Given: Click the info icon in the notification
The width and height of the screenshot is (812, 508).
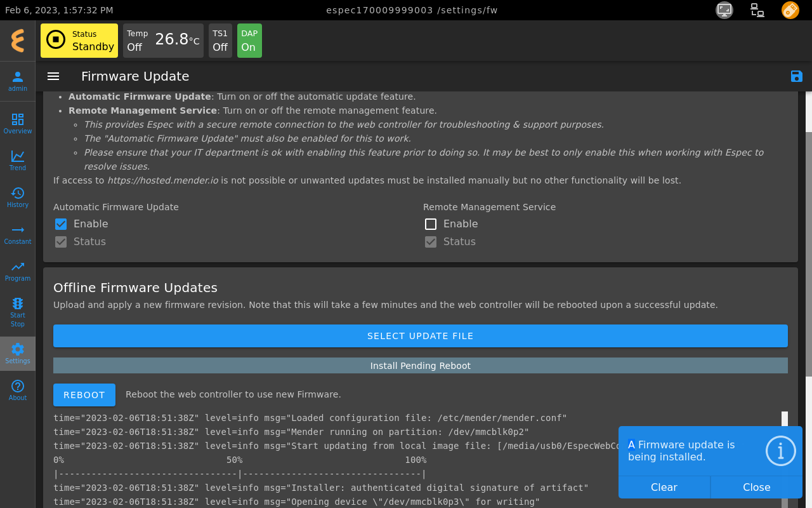Looking at the screenshot, I should tap(781, 451).
